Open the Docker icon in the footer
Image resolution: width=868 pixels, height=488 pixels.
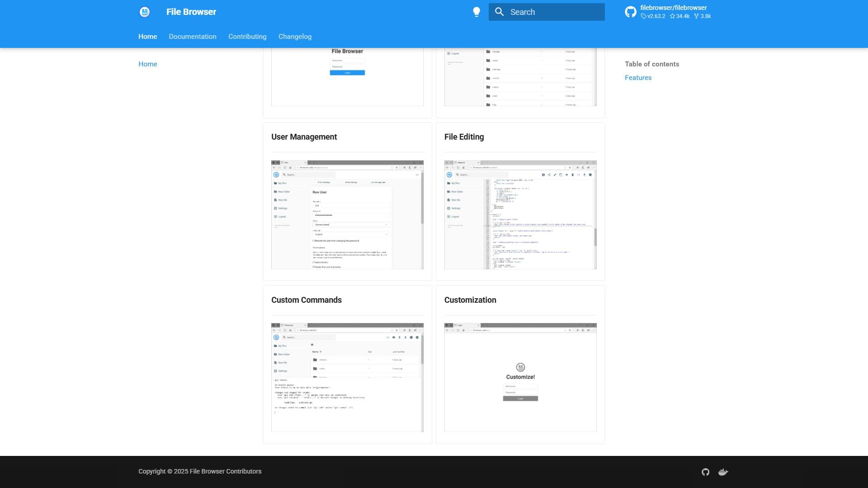tap(723, 472)
